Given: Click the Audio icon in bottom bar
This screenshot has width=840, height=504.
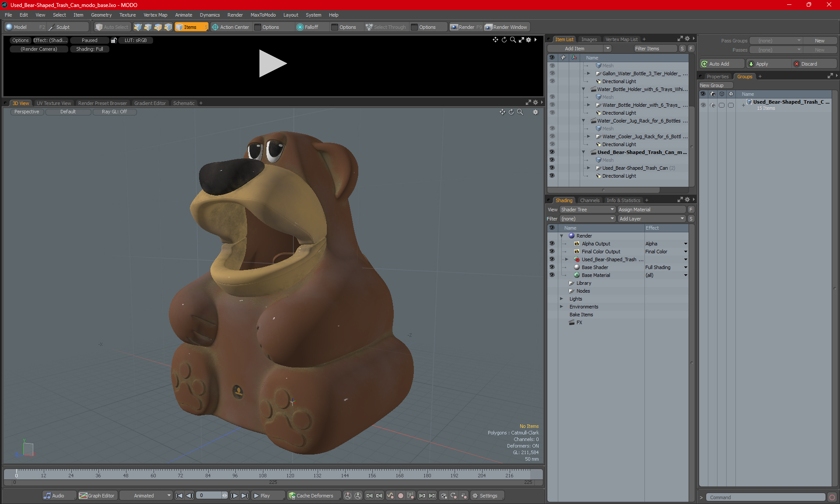Looking at the screenshot, I should coord(47,496).
